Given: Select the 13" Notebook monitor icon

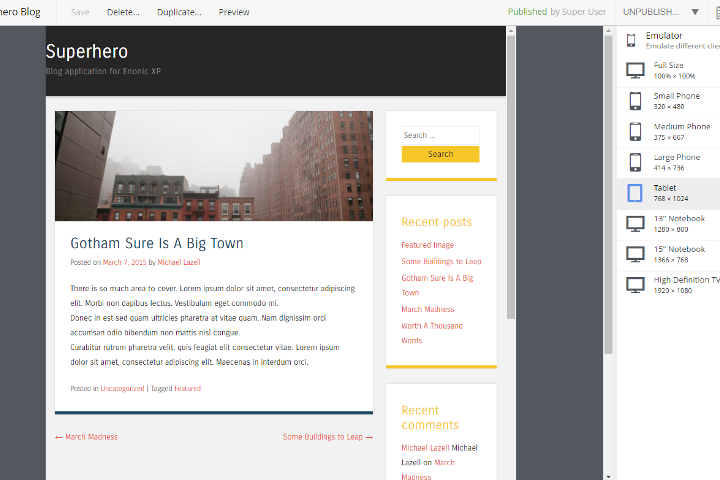Looking at the screenshot, I should coord(636,224).
